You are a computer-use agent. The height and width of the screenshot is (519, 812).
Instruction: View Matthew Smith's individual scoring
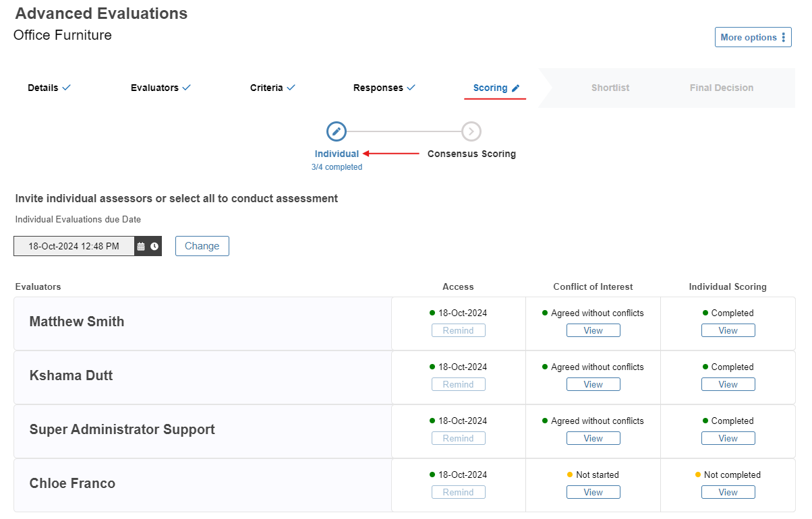(728, 330)
